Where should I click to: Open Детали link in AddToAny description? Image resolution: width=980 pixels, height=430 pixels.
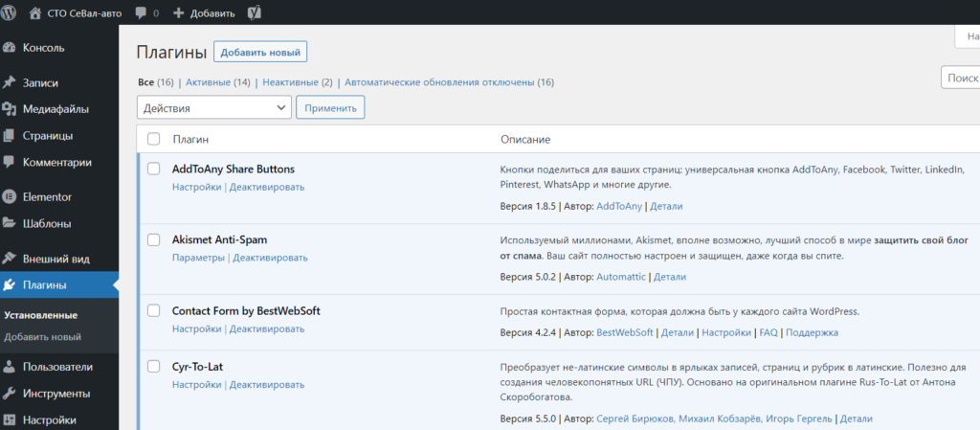tap(666, 206)
